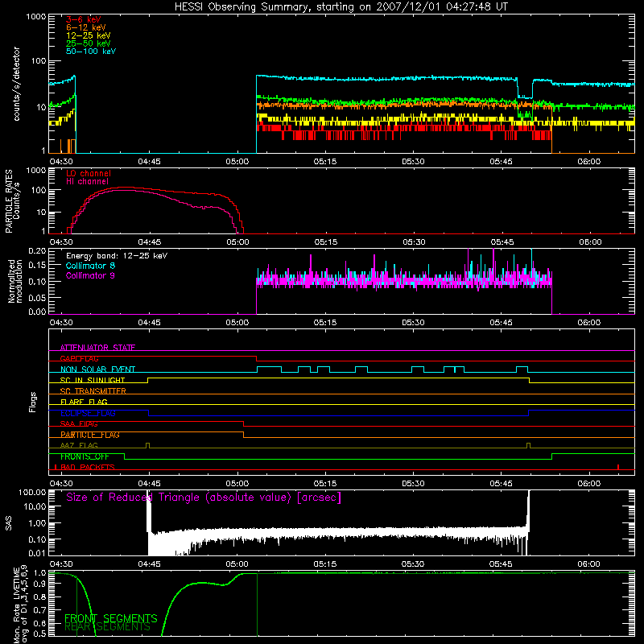The width and height of the screenshot is (644, 644).
Task: Click the 10.00 SAS axis value
Action: tap(35, 506)
